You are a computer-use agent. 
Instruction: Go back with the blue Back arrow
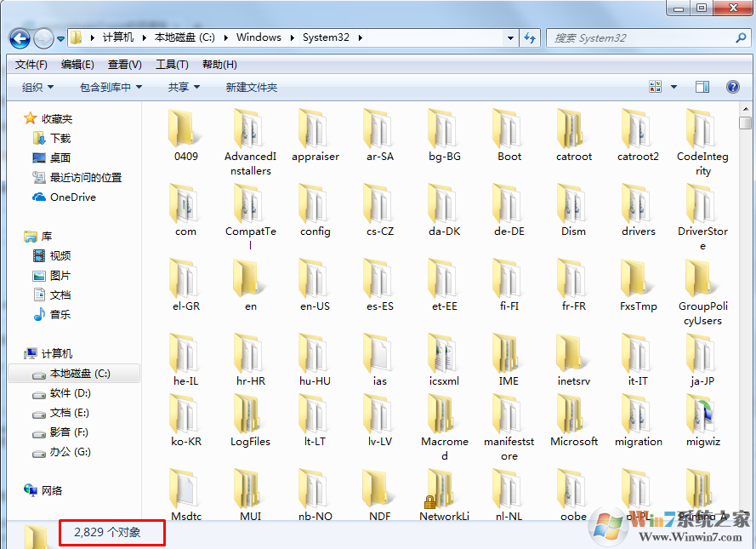click(x=20, y=38)
